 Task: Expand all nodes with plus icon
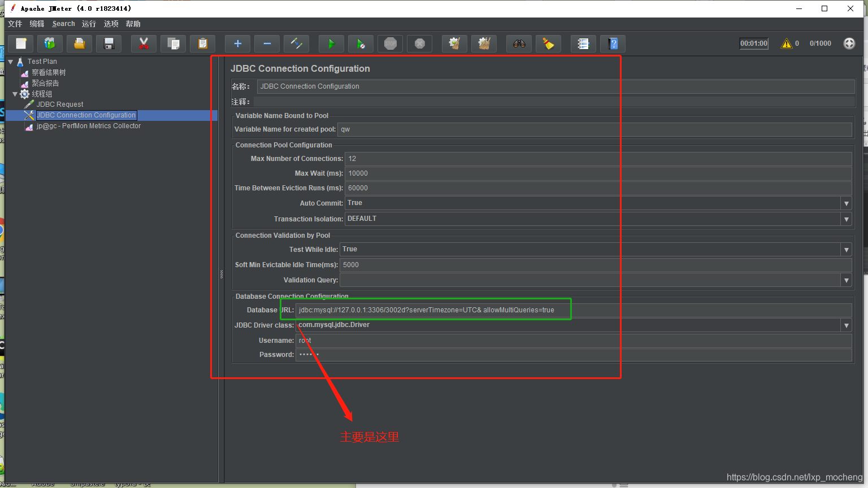click(x=238, y=43)
